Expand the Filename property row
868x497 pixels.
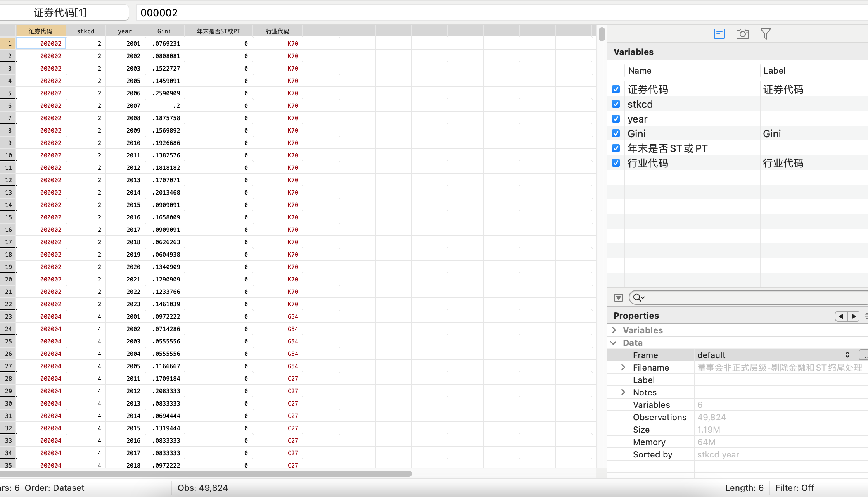[623, 368]
